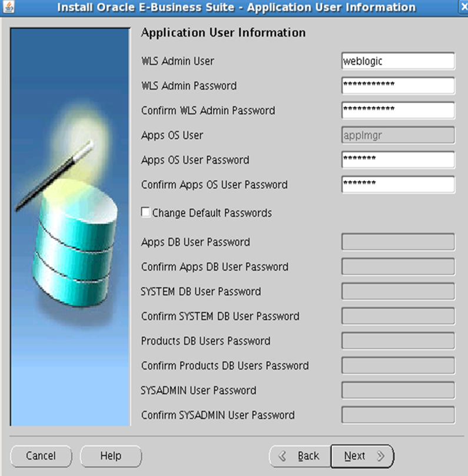This screenshot has height=476, width=468.
Task: Click the 'WLS Admin User' label
Action: coord(178,61)
